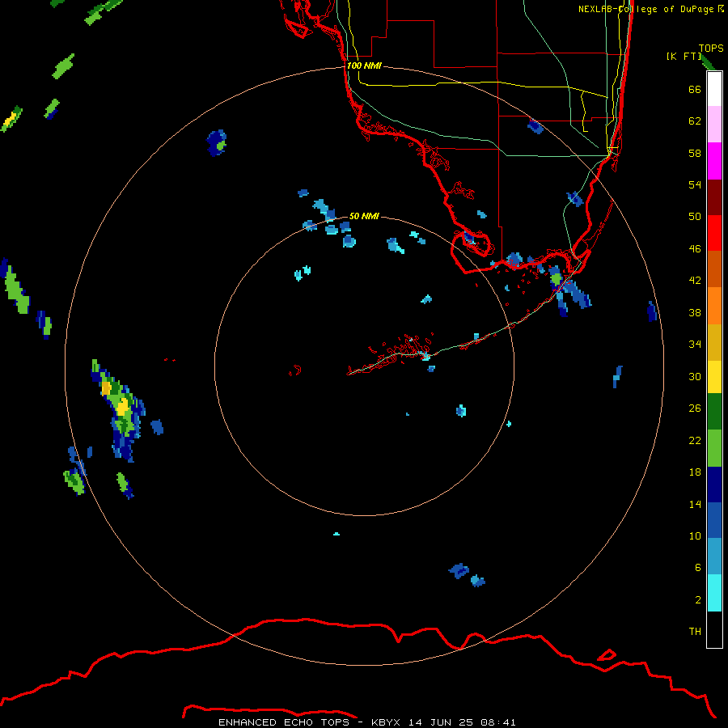Click the legend value "26"
Screen dimensions: 728x728
tap(695, 408)
